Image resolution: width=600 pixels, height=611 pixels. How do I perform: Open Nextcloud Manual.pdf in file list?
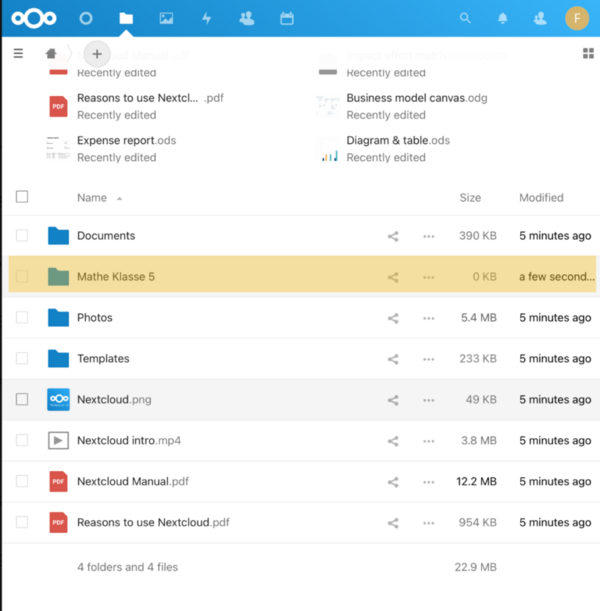tap(133, 481)
